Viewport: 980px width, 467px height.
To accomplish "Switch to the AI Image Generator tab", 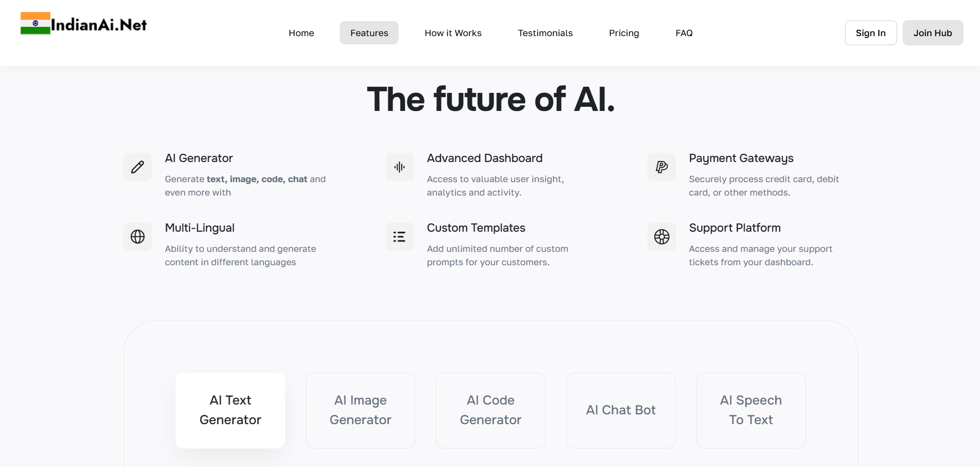I will (x=360, y=410).
